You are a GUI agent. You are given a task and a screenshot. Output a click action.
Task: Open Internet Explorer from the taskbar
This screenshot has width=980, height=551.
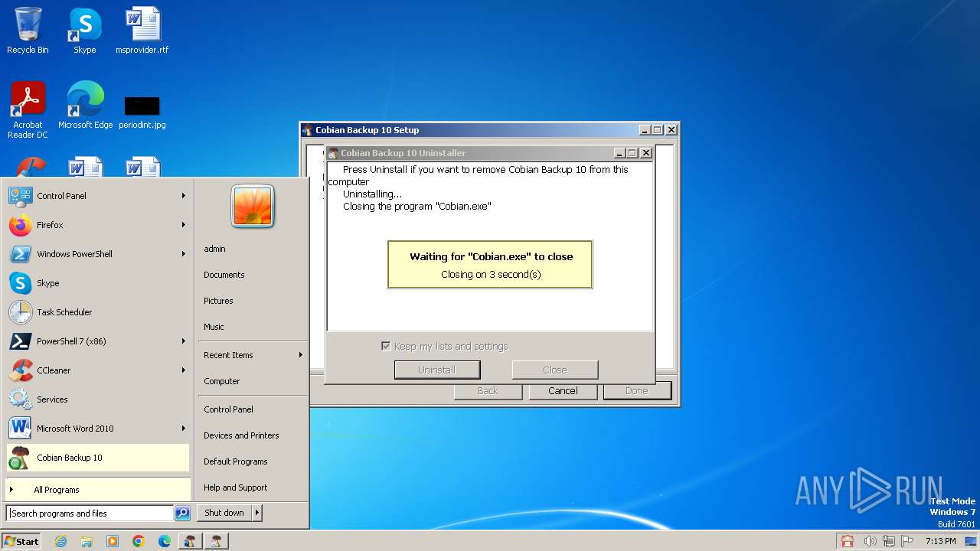(60, 541)
